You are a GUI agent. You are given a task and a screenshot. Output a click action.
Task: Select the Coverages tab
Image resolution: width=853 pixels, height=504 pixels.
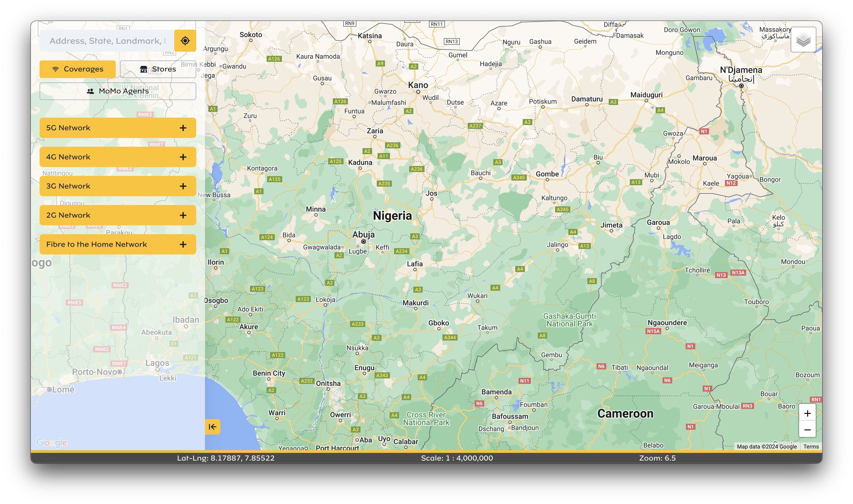click(77, 69)
